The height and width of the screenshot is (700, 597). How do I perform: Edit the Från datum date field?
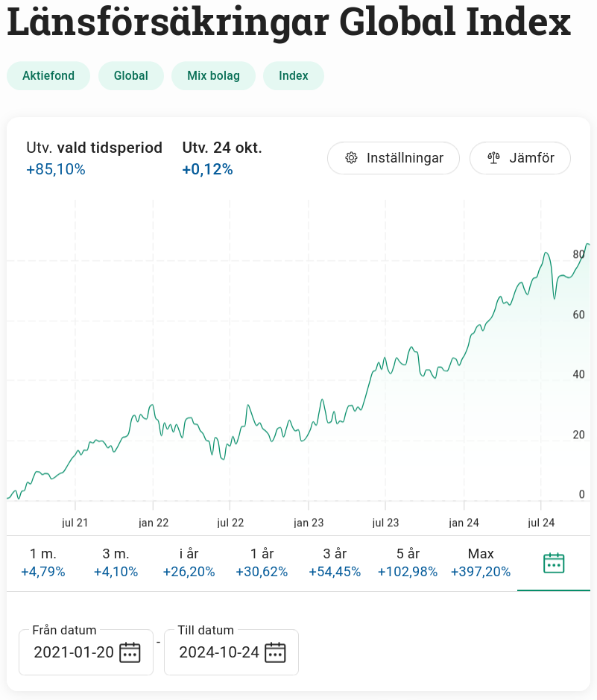tap(74, 652)
